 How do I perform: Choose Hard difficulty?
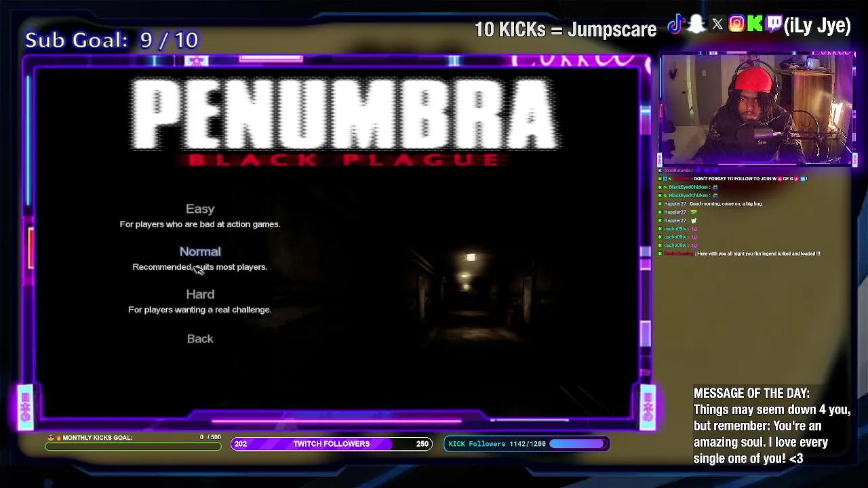pyautogui.click(x=200, y=294)
